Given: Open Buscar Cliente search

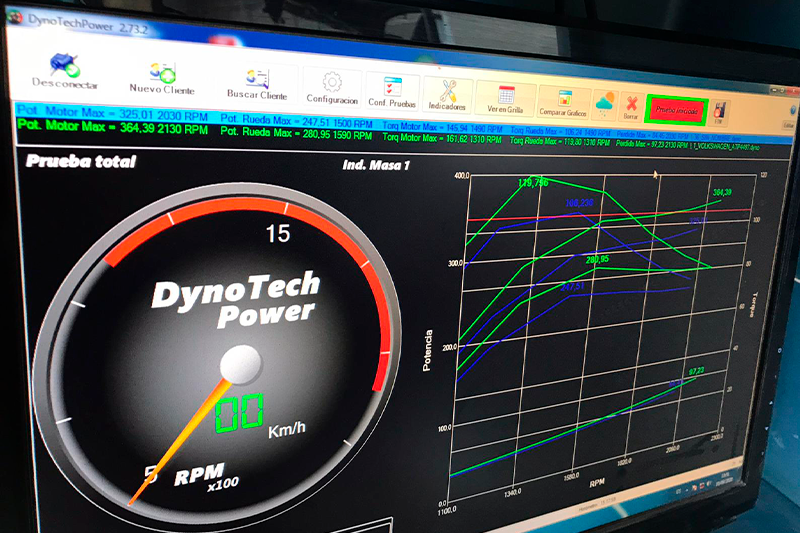Looking at the screenshot, I should pos(256,83).
